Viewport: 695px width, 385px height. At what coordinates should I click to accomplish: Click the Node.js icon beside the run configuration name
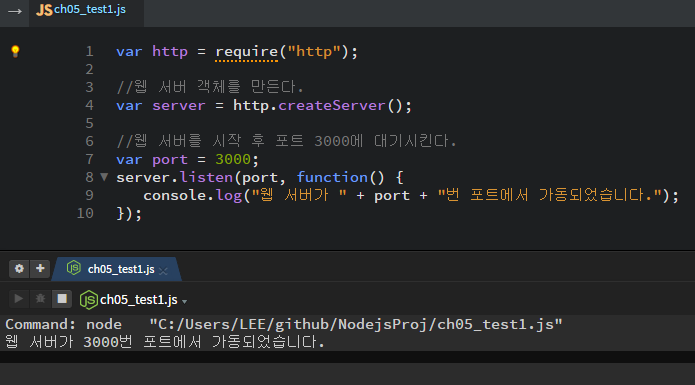click(x=89, y=300)
